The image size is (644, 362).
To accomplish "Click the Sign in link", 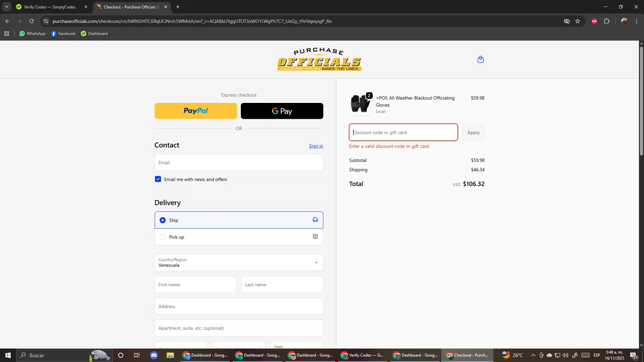I will [x=316, y=146].
